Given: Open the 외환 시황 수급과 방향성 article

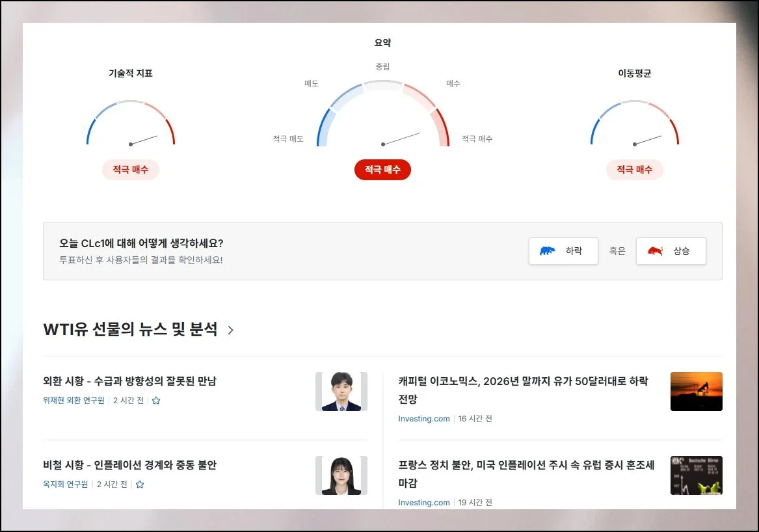Looking at the screenshot, I should 129,381.
